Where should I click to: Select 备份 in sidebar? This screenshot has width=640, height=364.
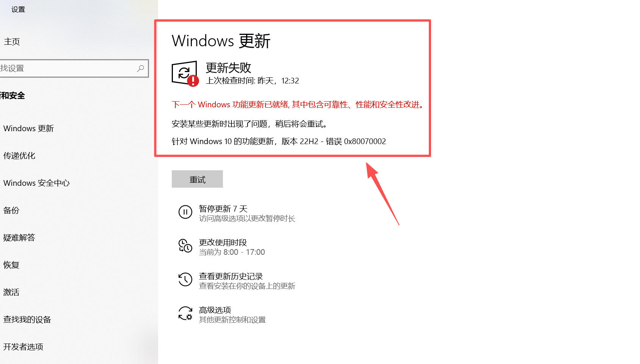[x=11, y=210]
